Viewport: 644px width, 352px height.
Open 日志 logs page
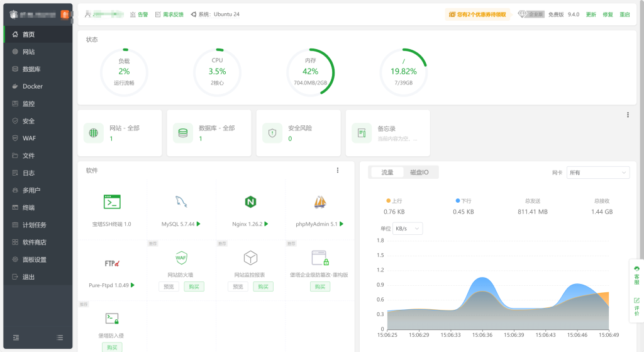coord(38,173)
